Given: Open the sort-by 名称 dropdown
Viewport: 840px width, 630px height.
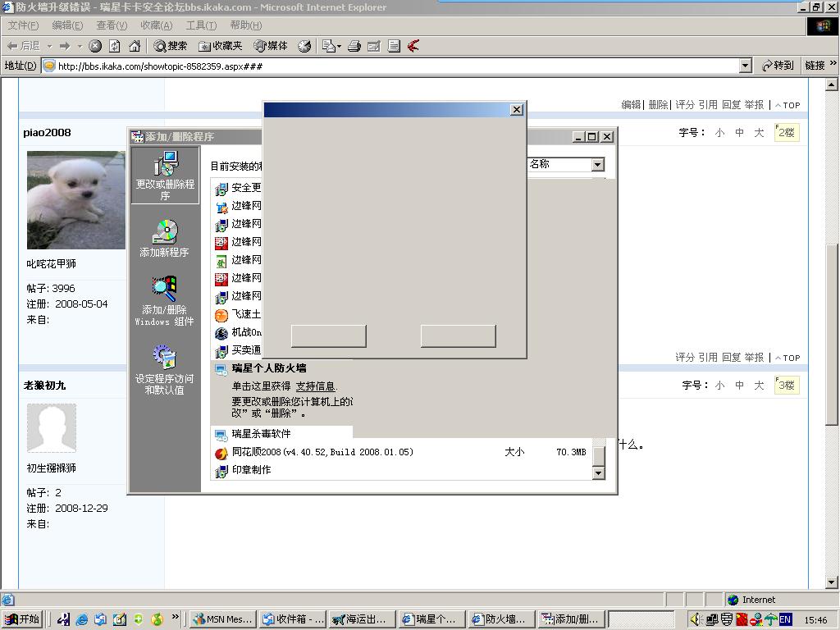Looking at the screenshot, I should 598,164.
